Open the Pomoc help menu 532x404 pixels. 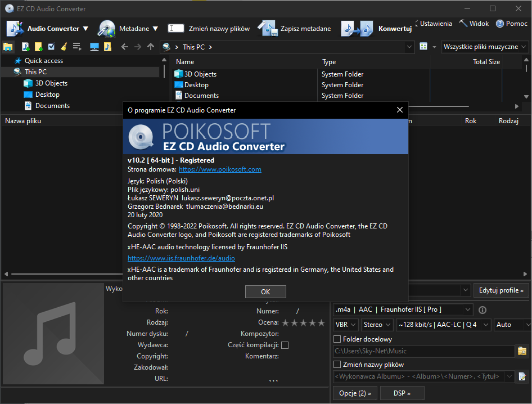(512, 24)
